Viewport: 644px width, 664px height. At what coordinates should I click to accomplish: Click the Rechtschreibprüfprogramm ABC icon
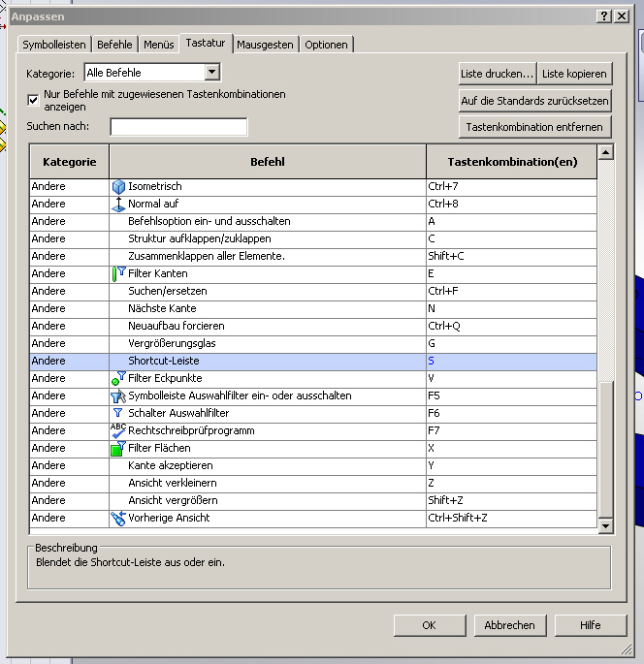click(x=118, y=430)
